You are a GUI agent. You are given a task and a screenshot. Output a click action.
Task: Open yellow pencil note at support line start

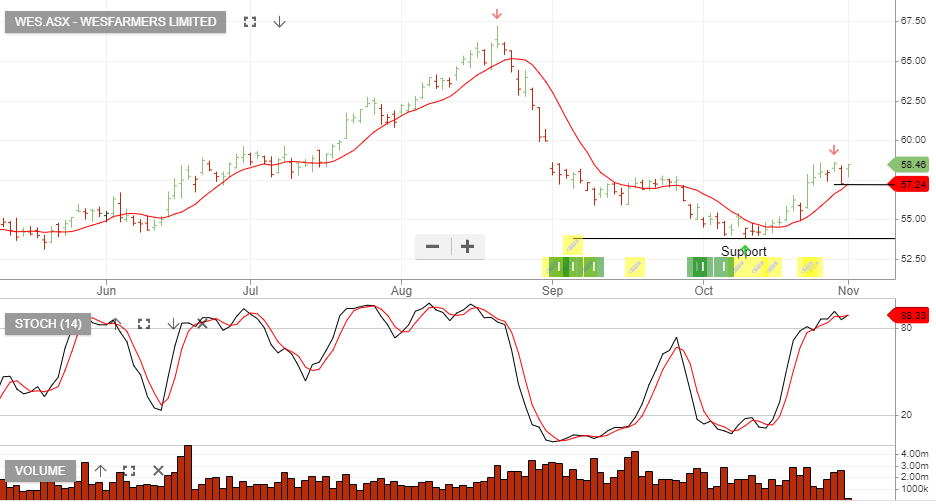pyautogui.click(x=573, y=244)
